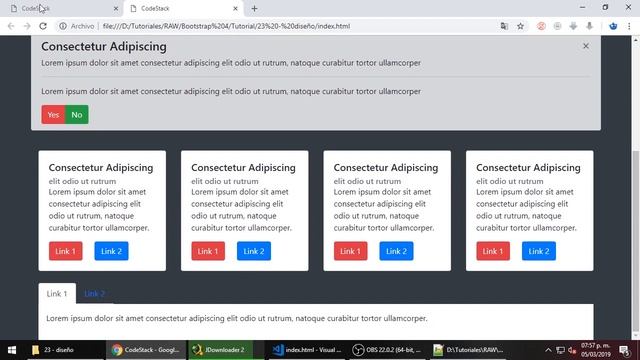The image size is (640, 360).
Task: Click the site info icon beside Archivo
Action: click(62, 26)
